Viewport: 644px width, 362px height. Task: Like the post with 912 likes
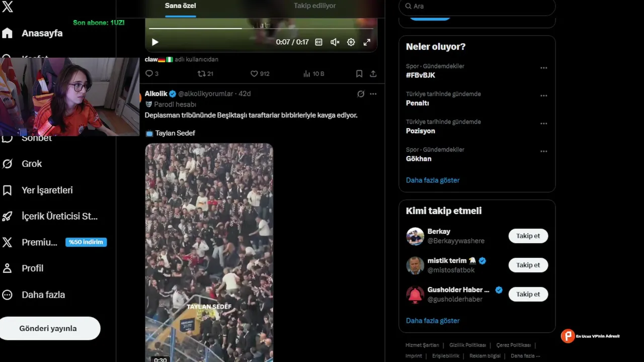(x=260, y=73)
